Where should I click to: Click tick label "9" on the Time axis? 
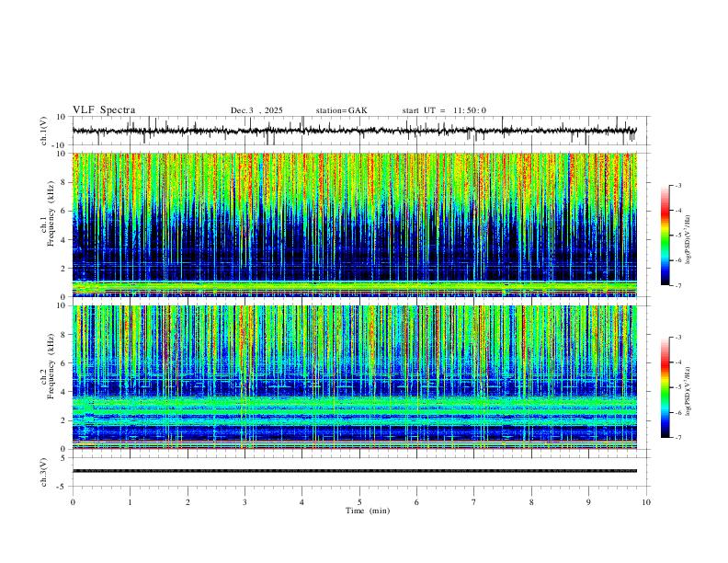pos(588,502)
